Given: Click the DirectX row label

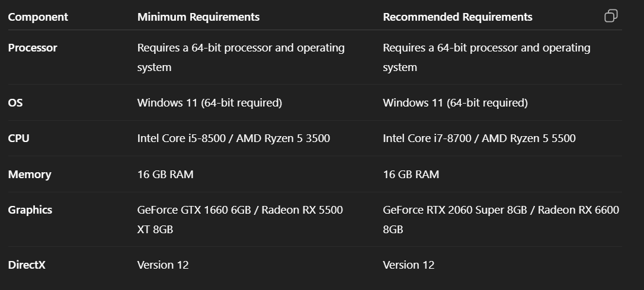Looking at the screenshot, I should tap(27, 265).
